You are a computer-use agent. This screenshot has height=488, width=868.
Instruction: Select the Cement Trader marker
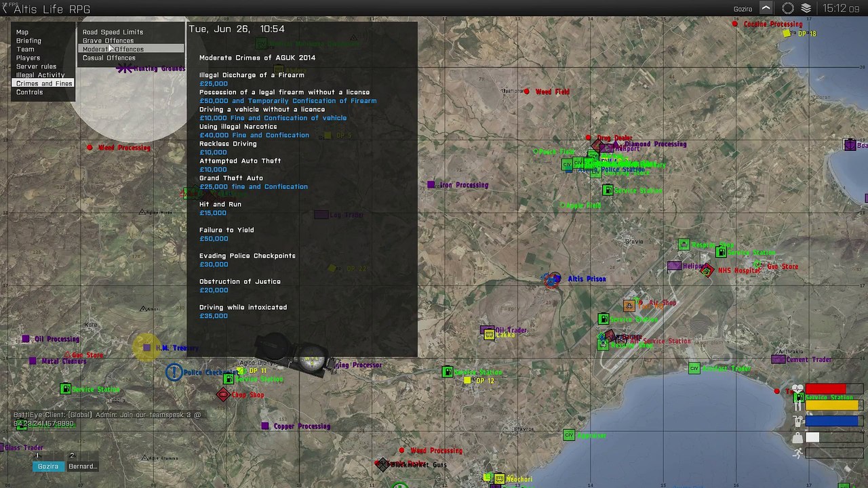[x=778, y=359]
